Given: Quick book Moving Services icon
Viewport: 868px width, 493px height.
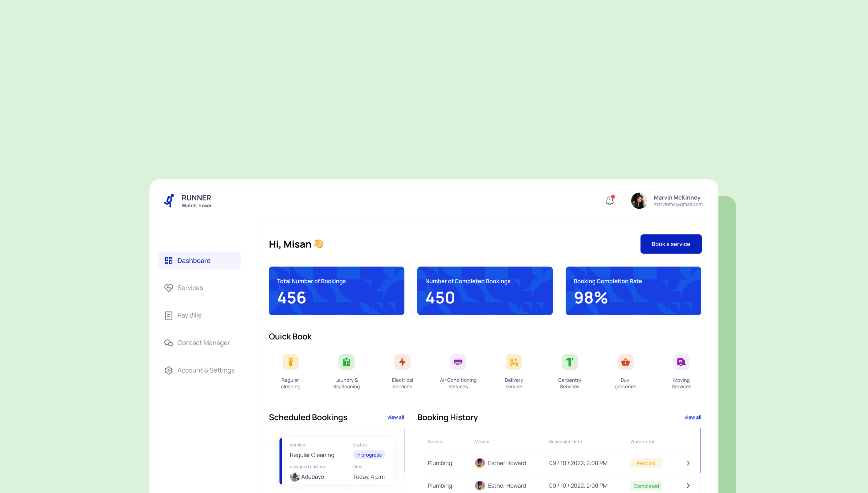Looking at the screenshot, I should tap(681, 362).
